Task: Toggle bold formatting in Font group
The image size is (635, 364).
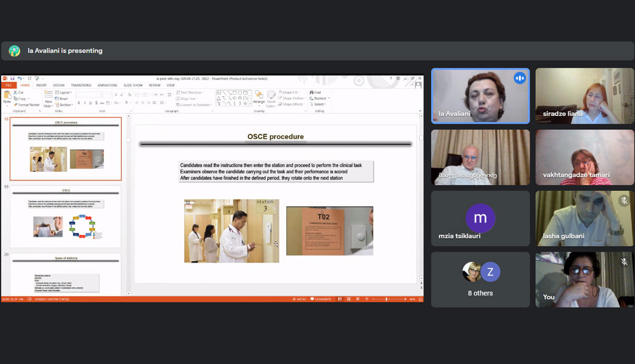Action: (x=79, y=103)
